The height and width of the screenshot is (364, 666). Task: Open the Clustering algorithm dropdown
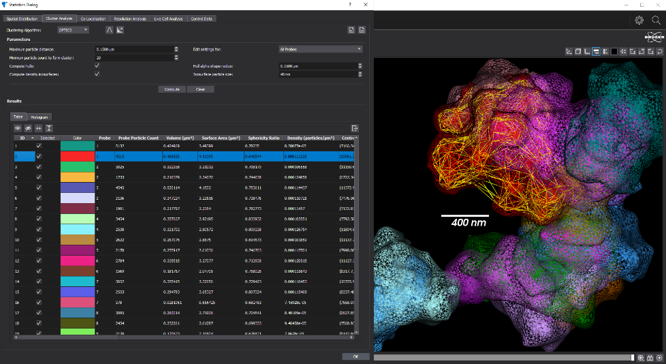pos(73,30)
